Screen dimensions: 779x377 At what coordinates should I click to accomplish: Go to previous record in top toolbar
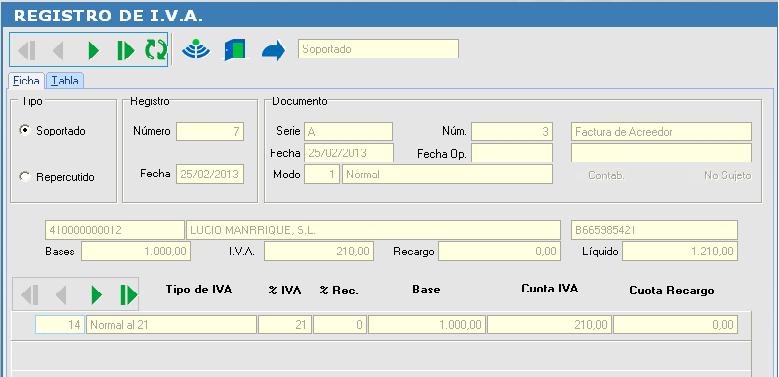pyautogui.click(x=59, y=51)
